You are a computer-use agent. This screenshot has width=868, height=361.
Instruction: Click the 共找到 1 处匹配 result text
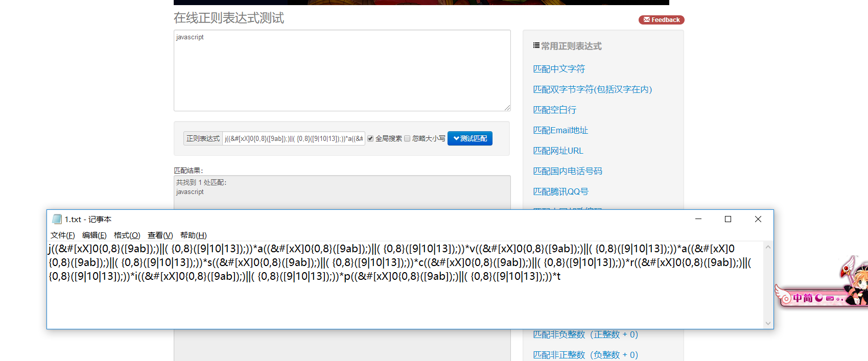[201, 182]
